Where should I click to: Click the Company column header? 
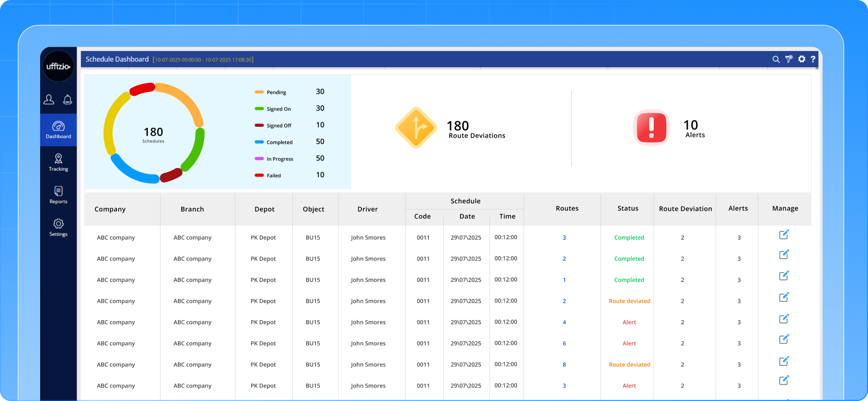110,209
